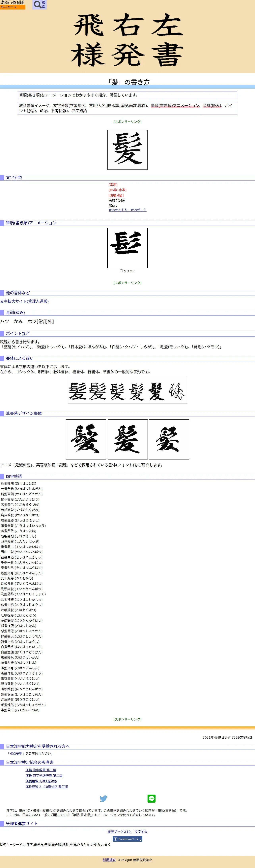Click the 2021年4月9日更新 7539文字収録 text

pyautogui.click(x=227, y=737)
